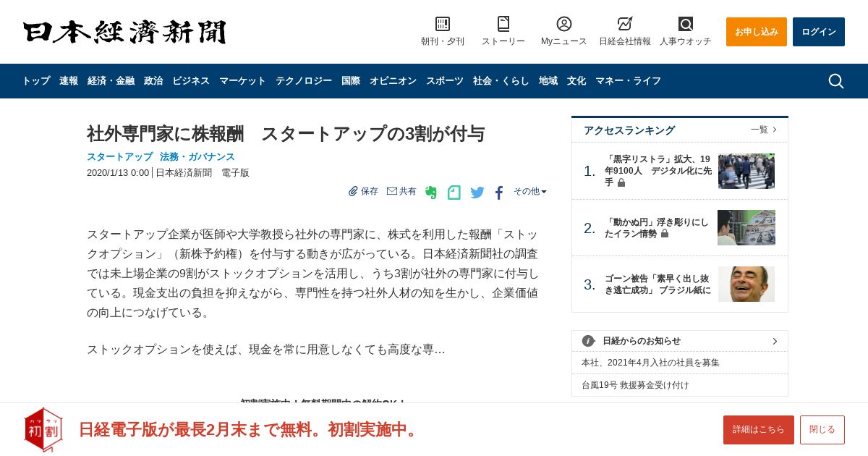Select マーケット in the navigation bar

pos(242,81)
